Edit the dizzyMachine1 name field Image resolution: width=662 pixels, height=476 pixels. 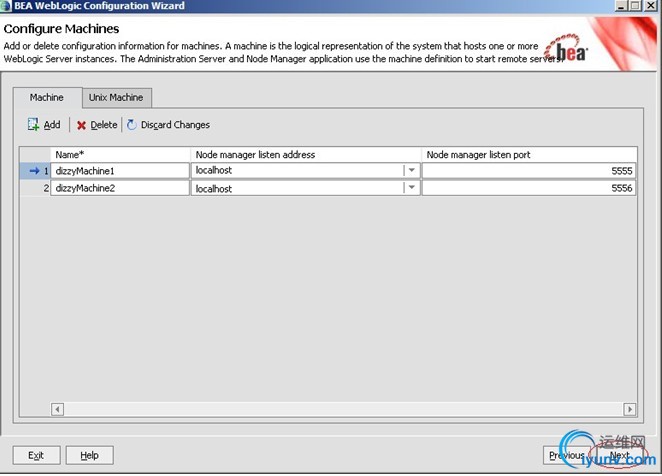point(120,171)
